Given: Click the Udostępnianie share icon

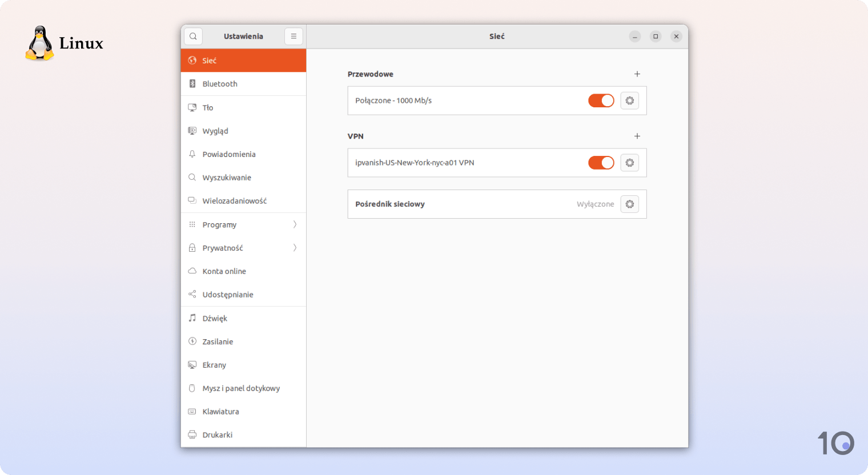Looking at the screenshot, I should [x=192, y=295].
